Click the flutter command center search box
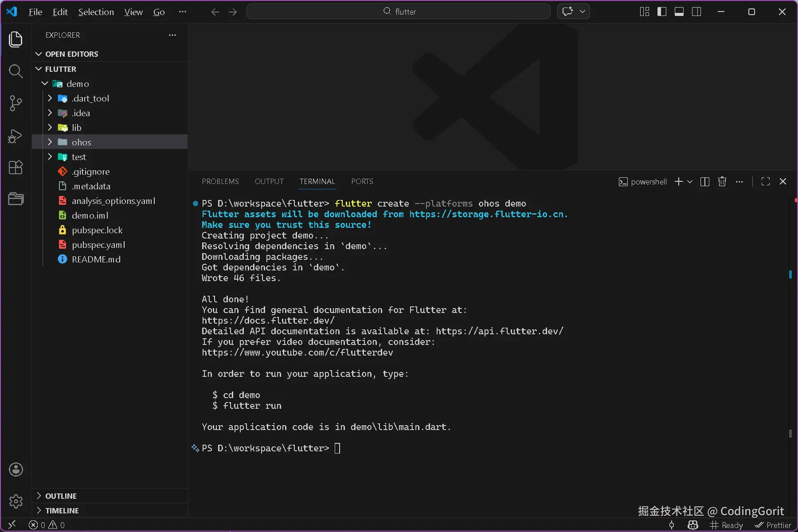 pyautogui.click(x=398, y=12)
